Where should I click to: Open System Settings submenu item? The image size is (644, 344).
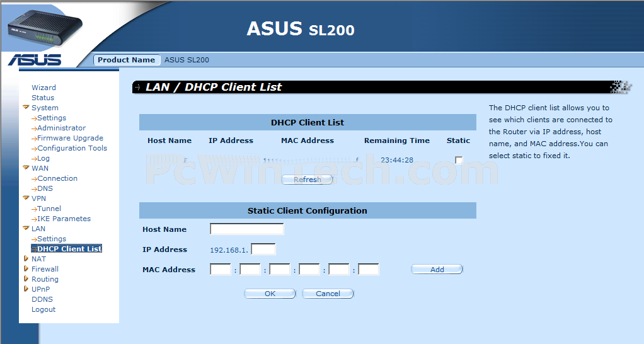coord(51,118)
